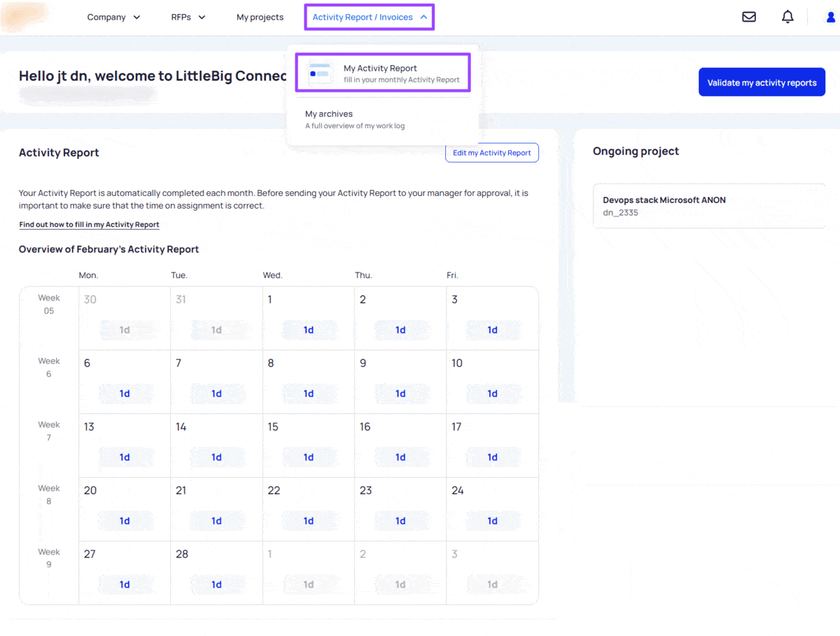The height and width of the screenshot is (636, 840).
Task: Click the 1d entry on February 2
Action: pos(400,330)
